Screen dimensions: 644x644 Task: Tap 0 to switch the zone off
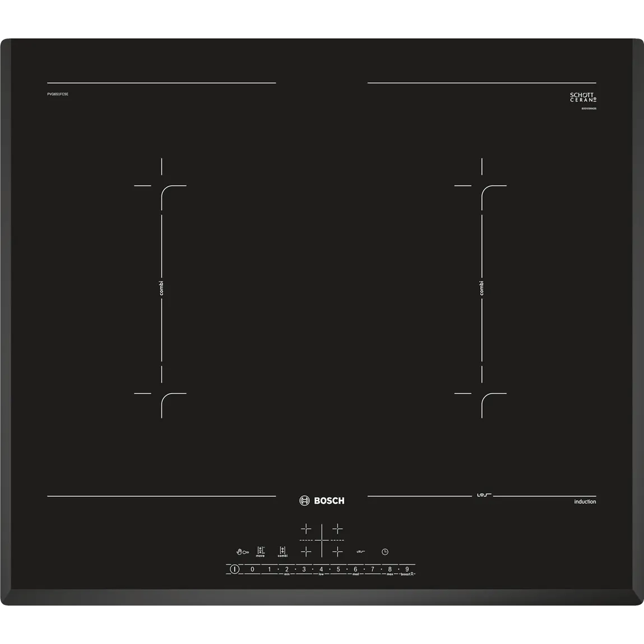[252, 568]
